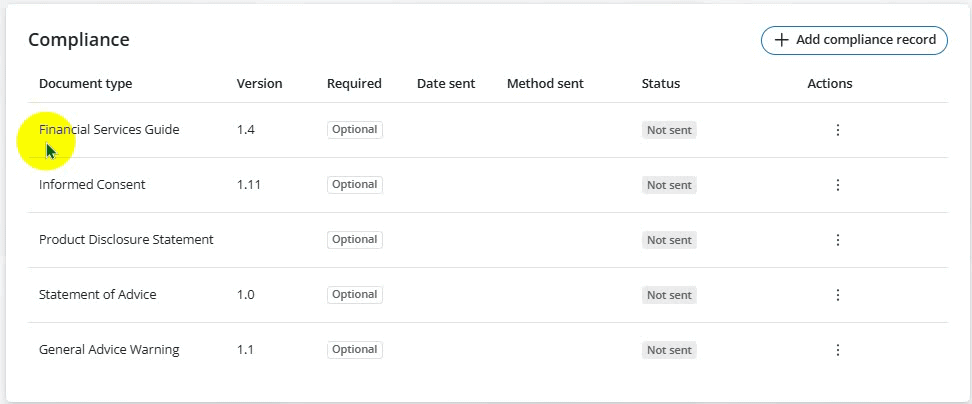This screenshot has height=404, width=972.
Task: Click the Method sent column header
Action: tap(545, 84)
